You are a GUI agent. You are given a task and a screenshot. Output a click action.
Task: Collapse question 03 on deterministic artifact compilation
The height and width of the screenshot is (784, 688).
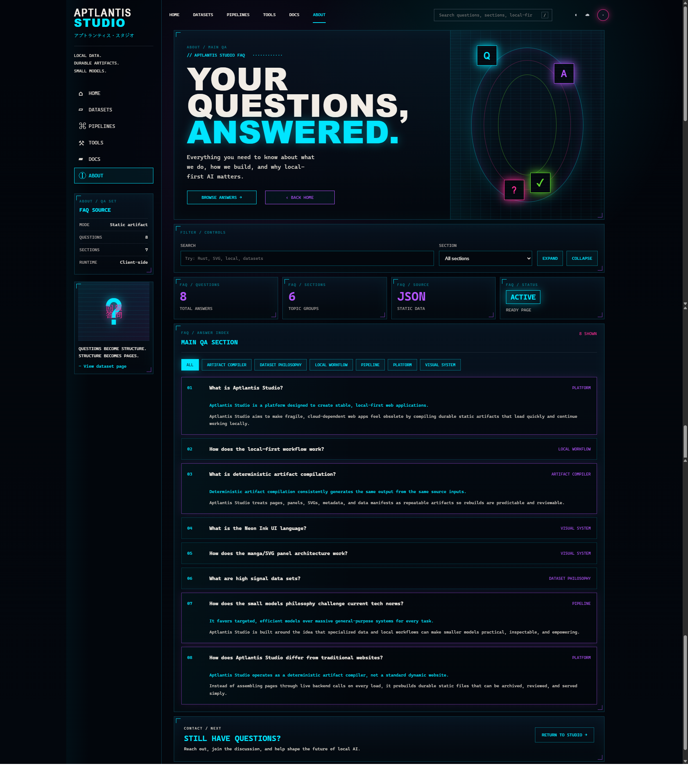389,474
